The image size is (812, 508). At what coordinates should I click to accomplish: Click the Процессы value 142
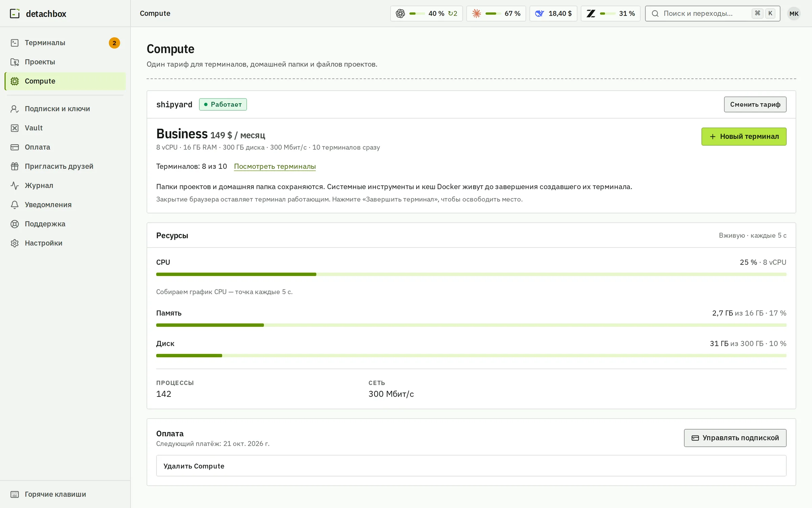pos(164,394)
